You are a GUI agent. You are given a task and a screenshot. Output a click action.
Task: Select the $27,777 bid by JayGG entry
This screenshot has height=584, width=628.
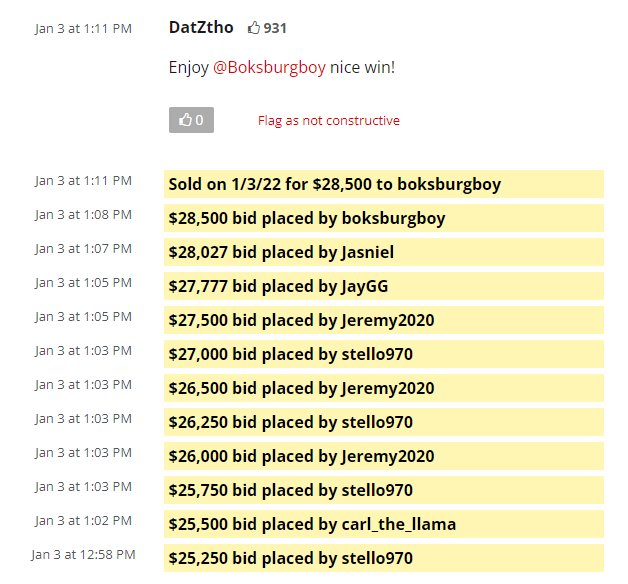(384, 286)
